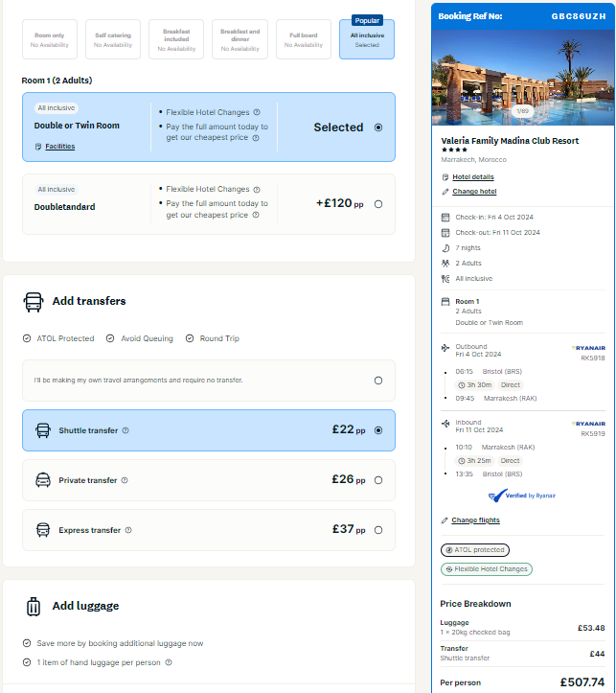This screenshot has width=616, height=693.
Task: Open the Facilities link for Double room
Action: point(60,147)
